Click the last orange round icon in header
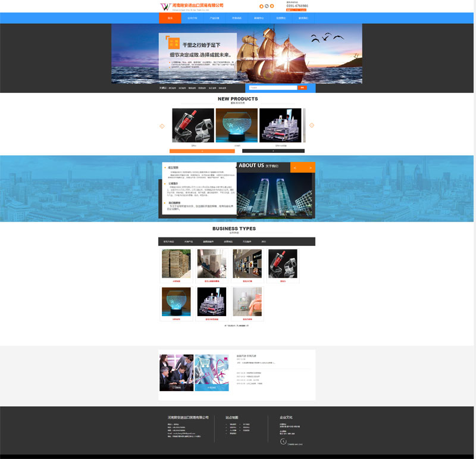 (x=272, y=6)
